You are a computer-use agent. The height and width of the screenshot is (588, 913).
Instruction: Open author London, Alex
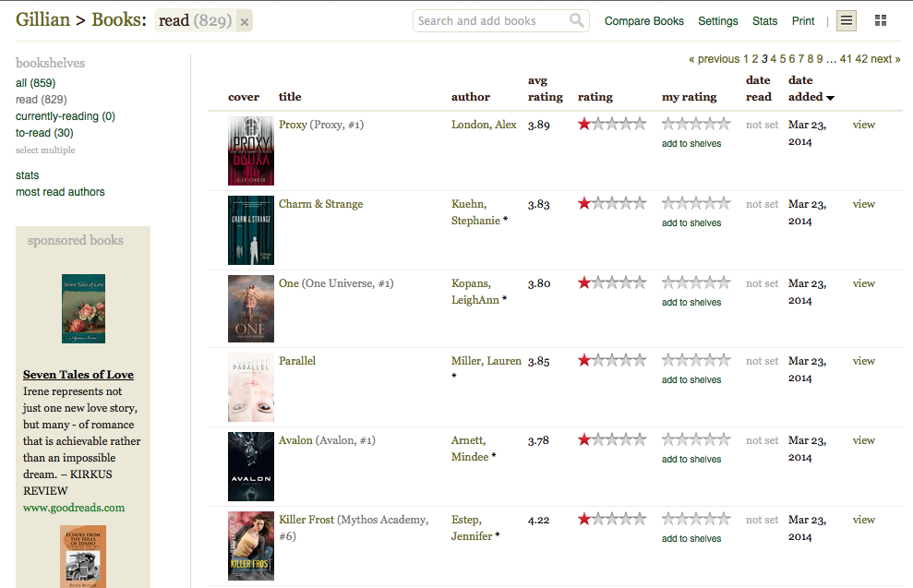tap(484, 125)
